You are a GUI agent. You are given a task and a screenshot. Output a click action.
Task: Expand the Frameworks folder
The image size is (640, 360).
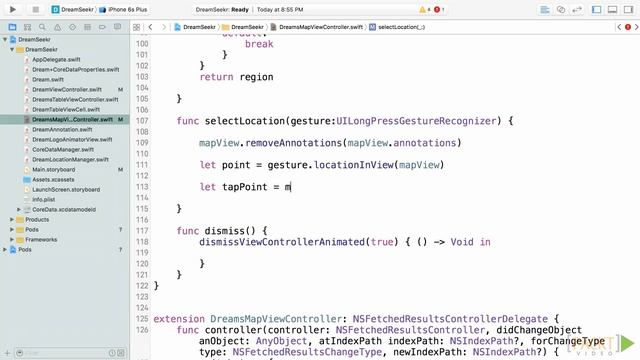12,240
